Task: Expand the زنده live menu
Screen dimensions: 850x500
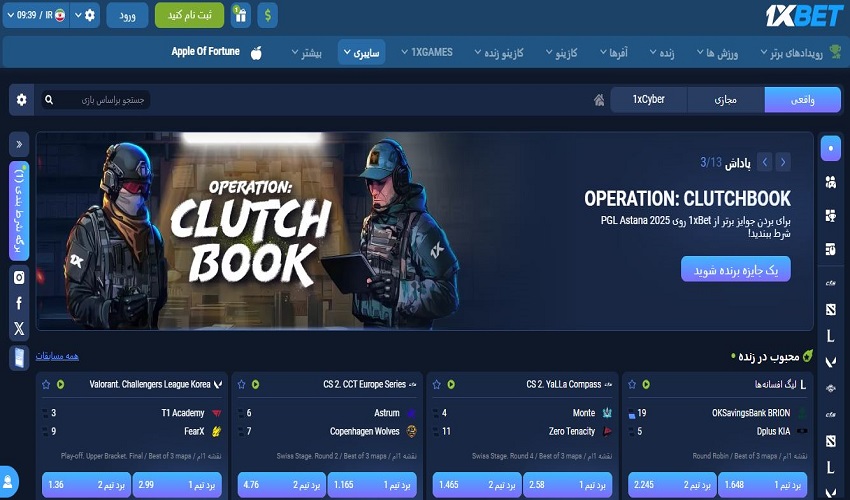Action: (662, 53)
